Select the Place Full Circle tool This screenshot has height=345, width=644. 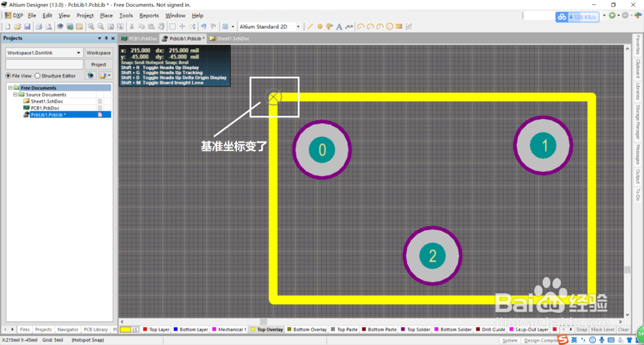pos(390,26)
